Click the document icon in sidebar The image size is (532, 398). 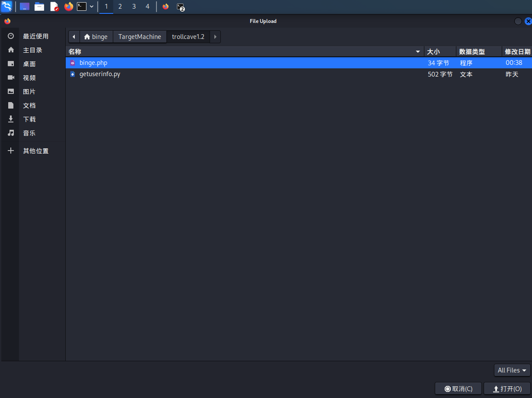[x=11, y=106]
